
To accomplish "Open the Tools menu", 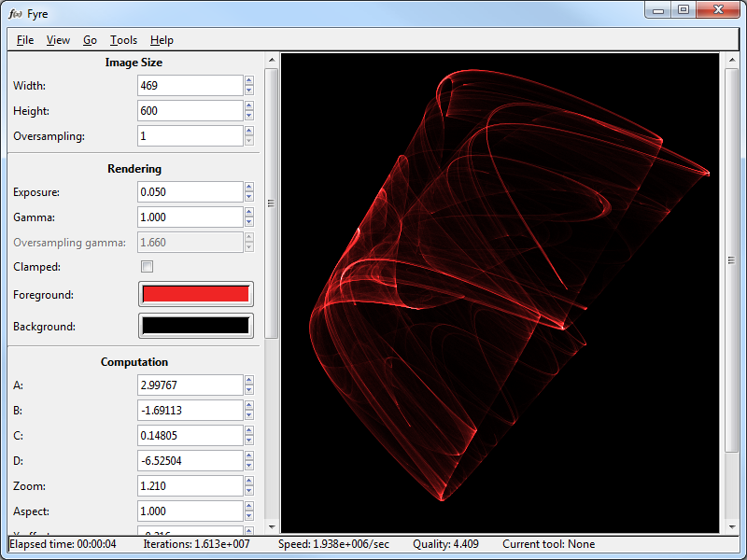I will click(123, 40).
